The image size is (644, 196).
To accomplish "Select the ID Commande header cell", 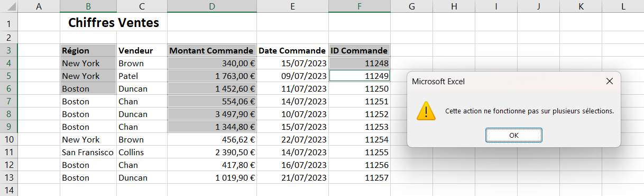I will tap(360, 51).
